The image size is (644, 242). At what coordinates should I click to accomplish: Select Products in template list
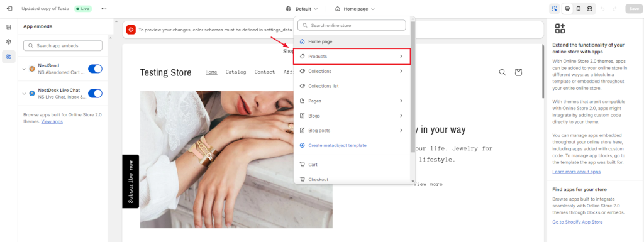352,56
